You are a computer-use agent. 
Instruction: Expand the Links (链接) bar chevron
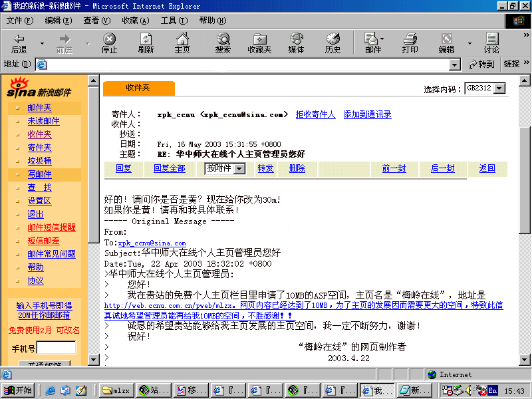(x=526, y=63)
